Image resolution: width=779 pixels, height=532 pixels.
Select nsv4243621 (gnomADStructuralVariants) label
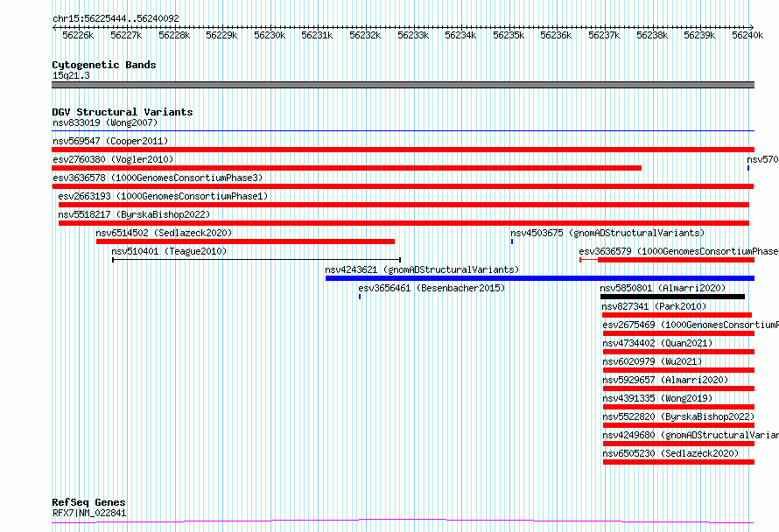(x=422, y=269)
